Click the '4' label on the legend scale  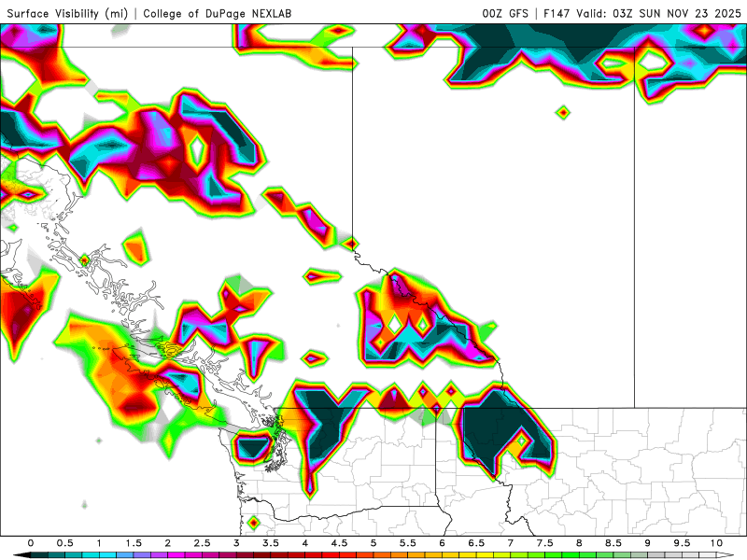(305, 543)
